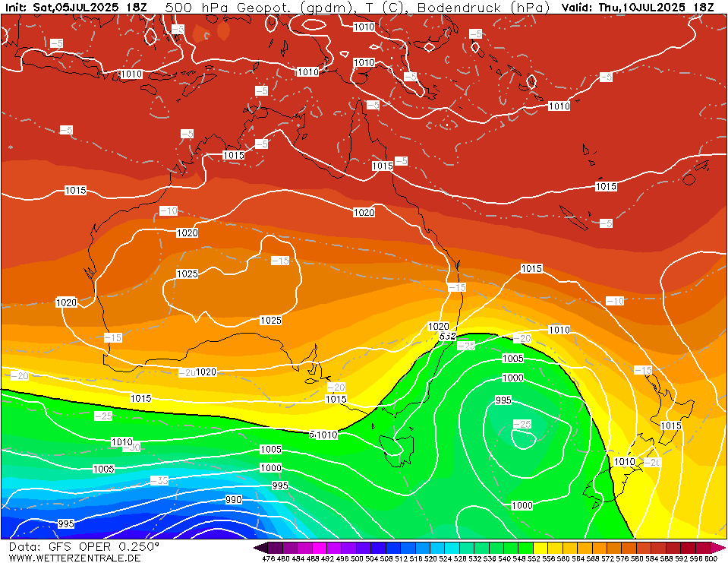The width and height of the screenshot is (728, 563).
Task: Click the 990 isobar label
Action: click(x=234, y=499)
